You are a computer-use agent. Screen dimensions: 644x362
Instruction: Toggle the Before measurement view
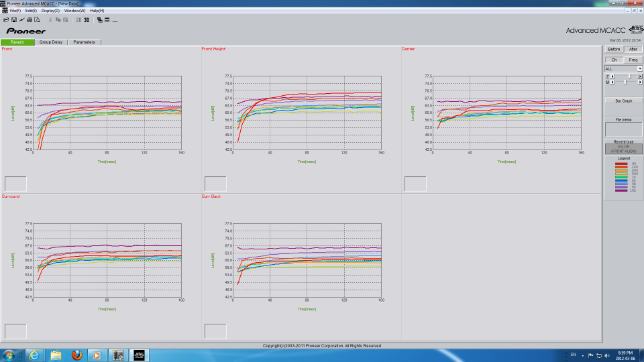coord(614,49)
